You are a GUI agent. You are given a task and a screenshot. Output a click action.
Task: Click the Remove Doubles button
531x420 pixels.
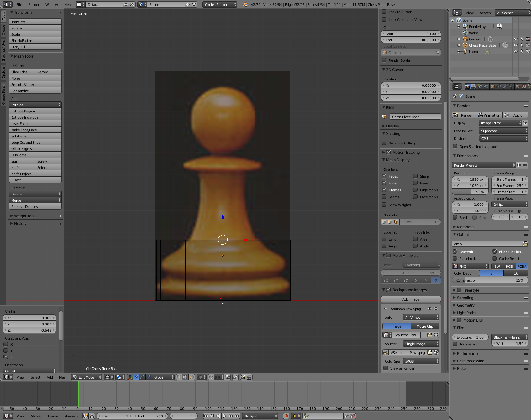coord(35,206)
